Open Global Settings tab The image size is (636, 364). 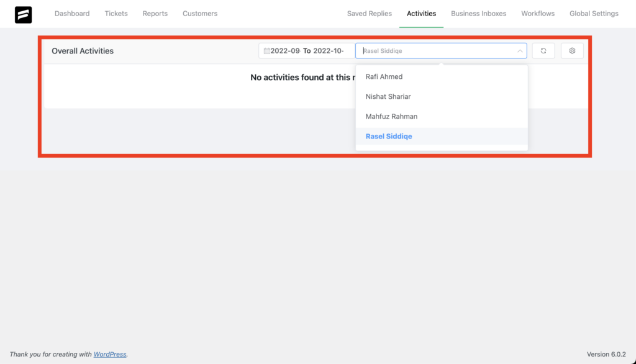point(594,14)
